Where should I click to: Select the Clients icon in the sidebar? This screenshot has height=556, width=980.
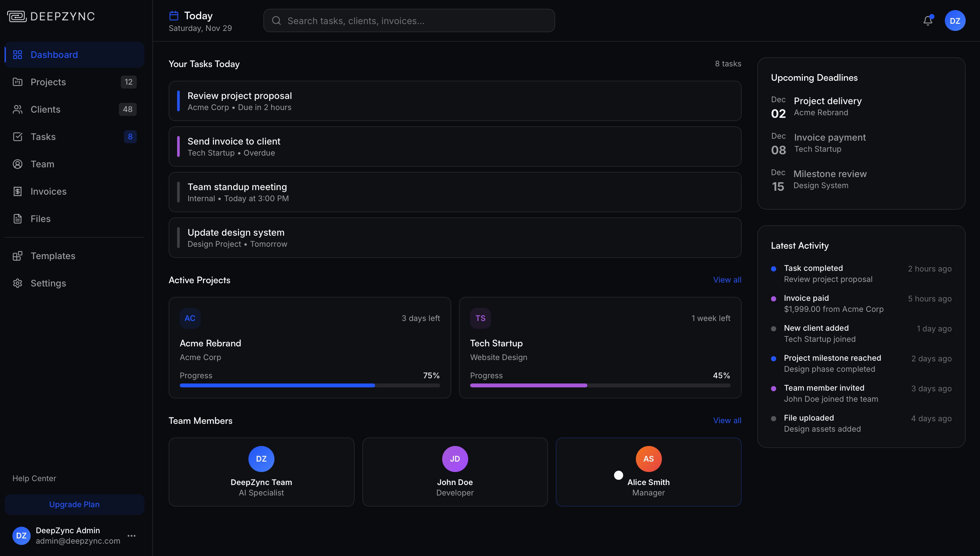(x=18, y=109)
